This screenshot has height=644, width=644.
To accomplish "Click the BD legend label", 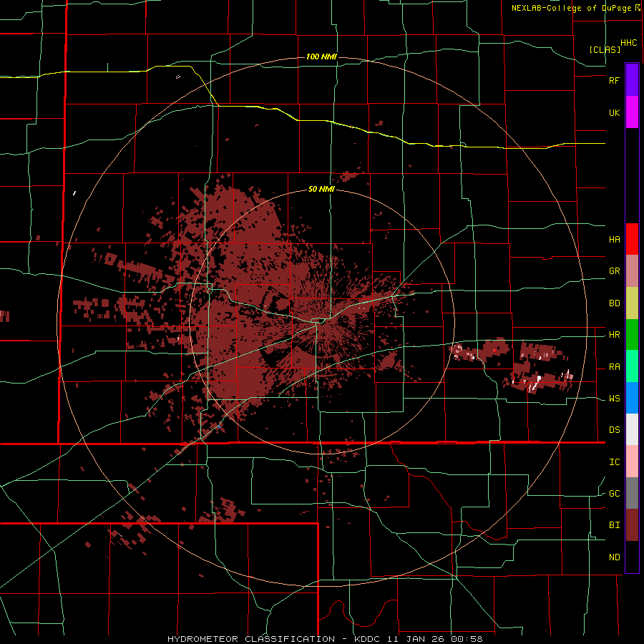I will pyautogui.click(x=614, y=303).
